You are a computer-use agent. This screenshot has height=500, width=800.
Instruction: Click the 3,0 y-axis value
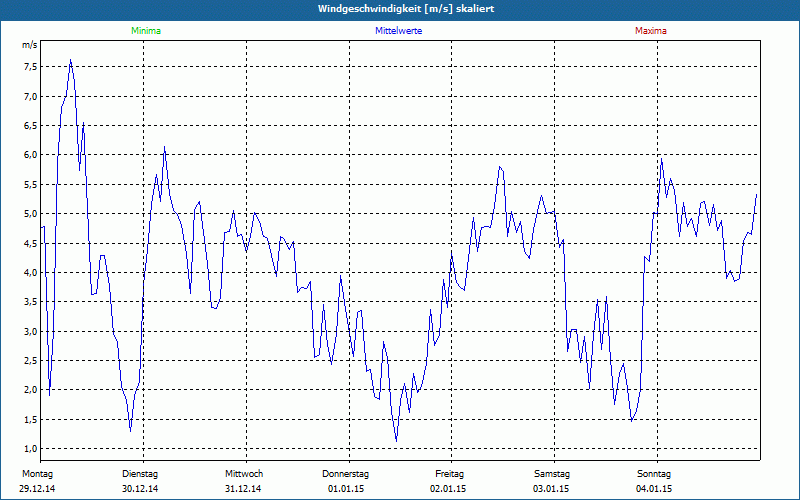30,331
